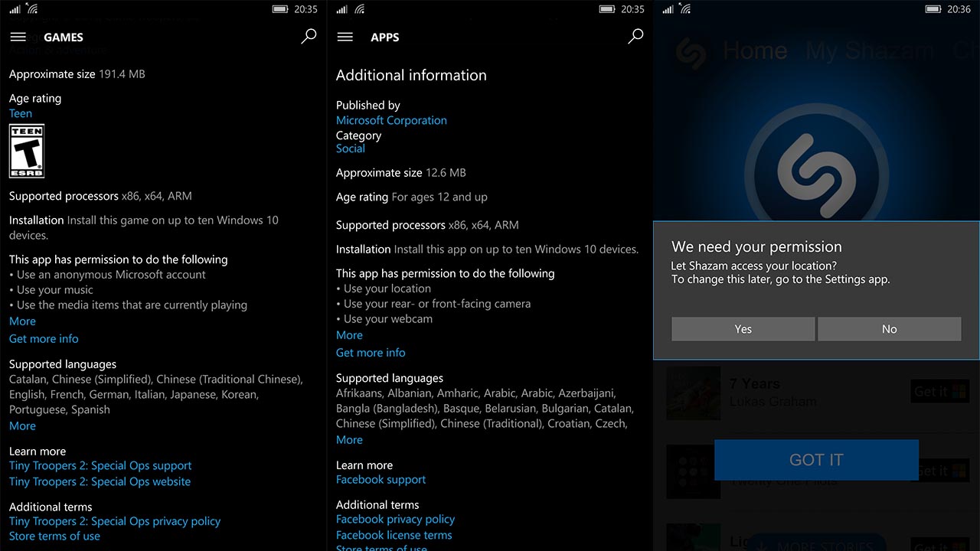
Task: Tap the Twenty One Pilots song thumbnail
Action: click(694, 471)
